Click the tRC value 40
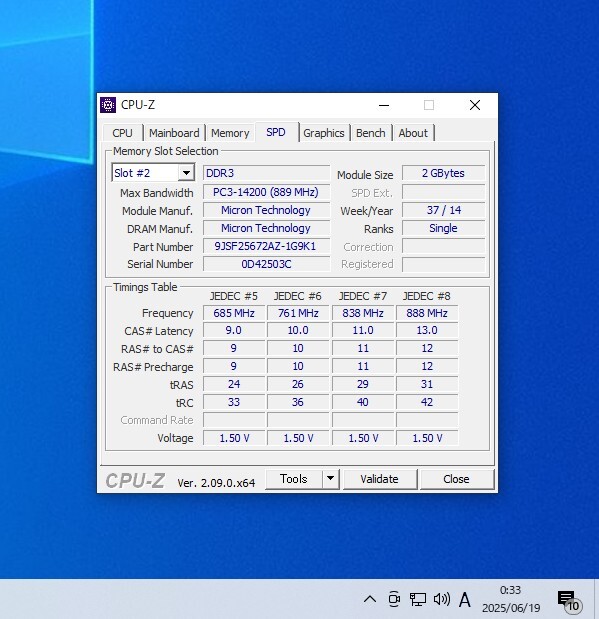This screenshot has width=599, height=619. point(363,402)
